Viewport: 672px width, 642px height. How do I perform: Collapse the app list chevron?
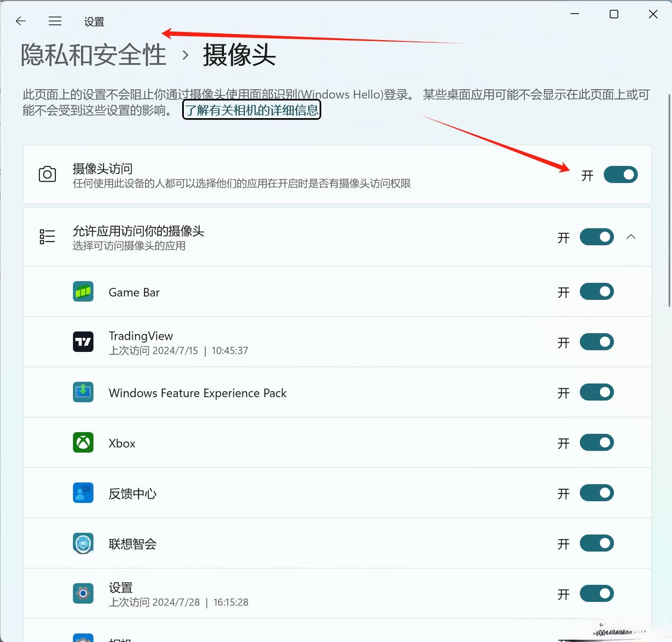pyautogui.click(x=631, y=237)
